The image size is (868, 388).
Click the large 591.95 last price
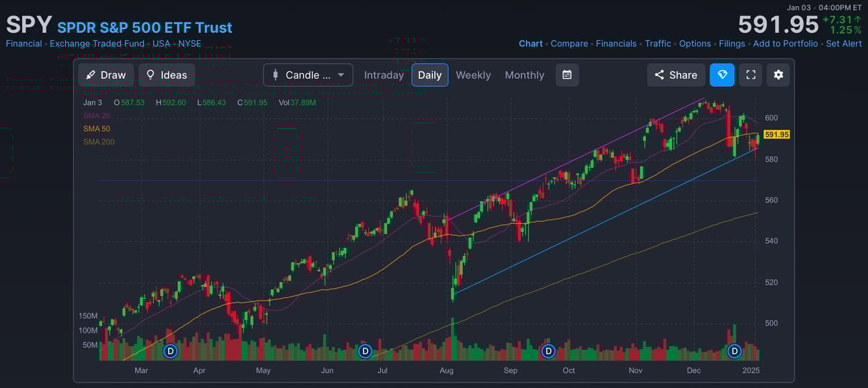(778, 25)
